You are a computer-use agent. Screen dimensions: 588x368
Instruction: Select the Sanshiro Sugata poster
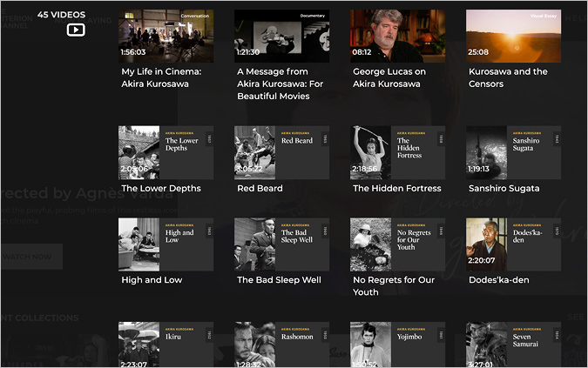click(x=513, y=152)
